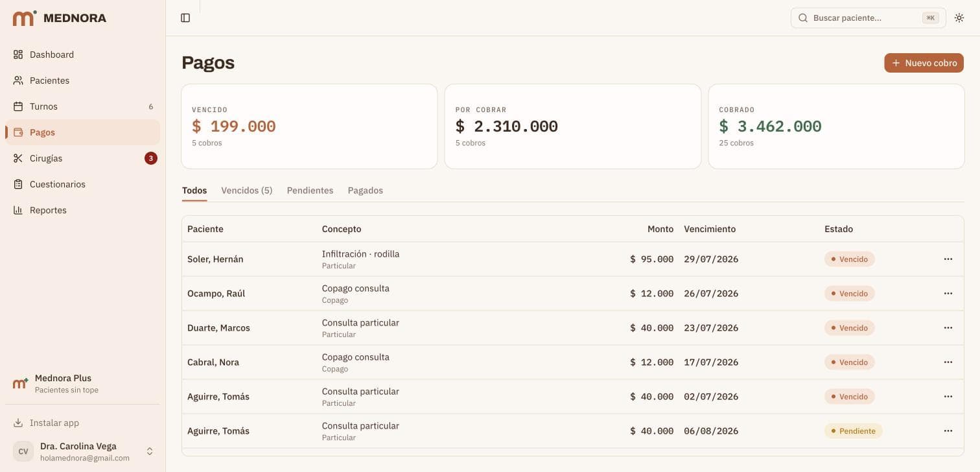The image size is (980, 472).
Task: Click the Infiltración · rodilla concept
Action: pyautogui.click(x=360, y=254)
